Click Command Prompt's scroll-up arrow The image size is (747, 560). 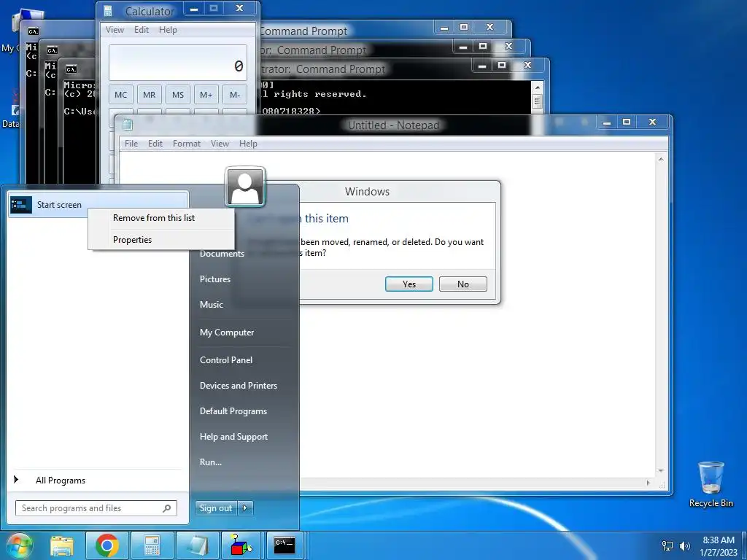tap(537, 87)
